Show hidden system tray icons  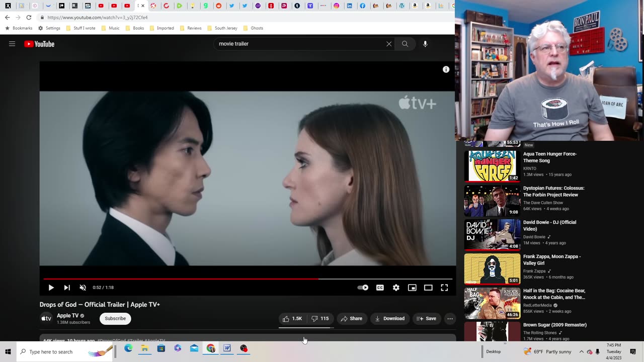(581, 351)
